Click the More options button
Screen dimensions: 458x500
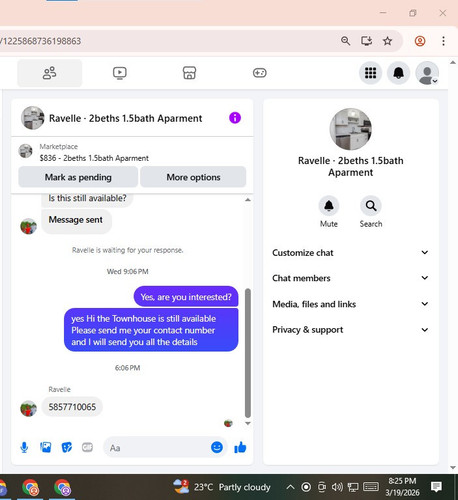(x=193, y=177)
